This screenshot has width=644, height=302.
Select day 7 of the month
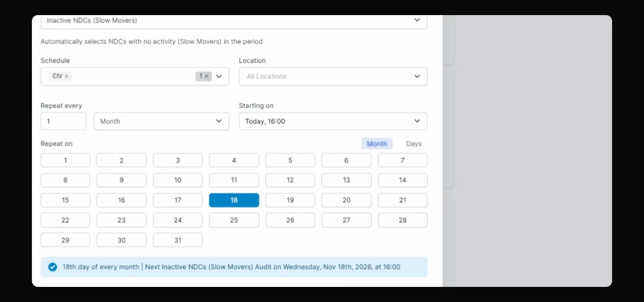[x=403, y=160]
